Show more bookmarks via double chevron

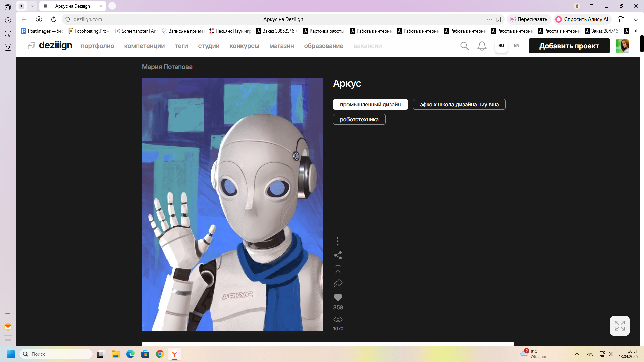[x=636, y=31]
